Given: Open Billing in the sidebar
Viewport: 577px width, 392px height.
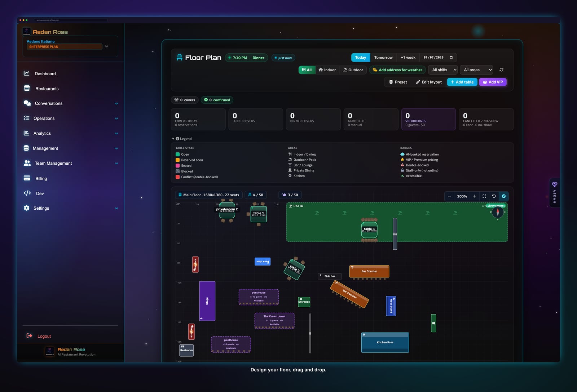Looking at the screenshot, I should pos(41,178).
